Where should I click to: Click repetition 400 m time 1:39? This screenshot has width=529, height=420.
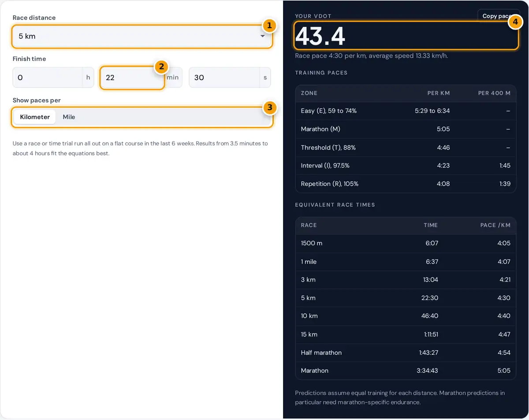click(505, 184)
